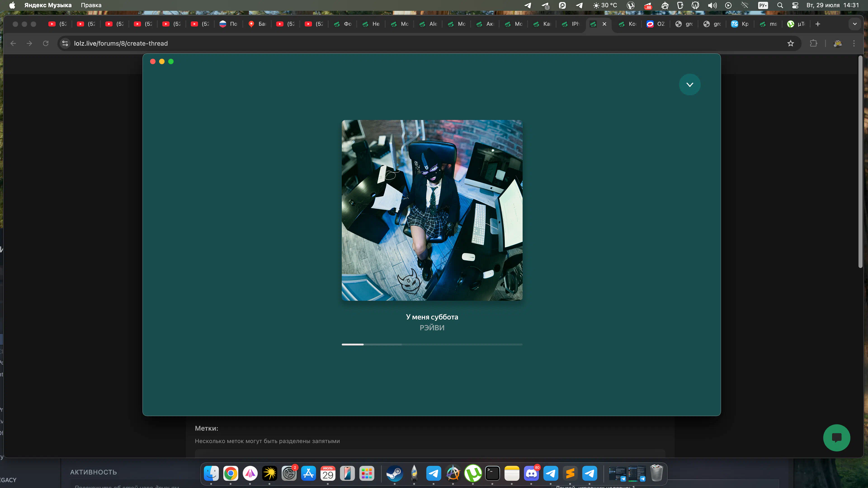Collapse the full-screen player with the chevron button
Image resolution: width=868 pixels, height=488 pixels.
(689, 84)
